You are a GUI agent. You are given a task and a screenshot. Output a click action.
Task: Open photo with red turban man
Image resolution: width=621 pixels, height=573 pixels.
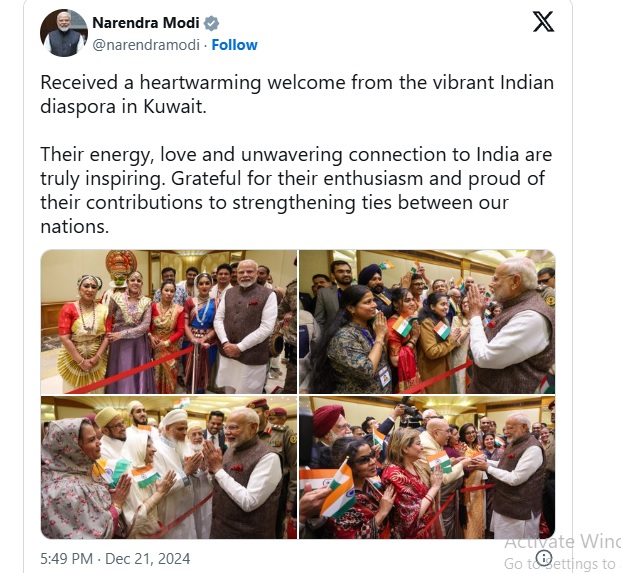click(x=427, y=467)
